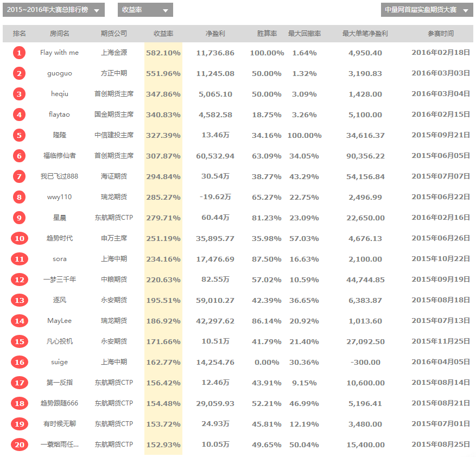This screenshot has width=476, height=457.
Task: Click the red rank 11 badge
Action: pos(20,259)
